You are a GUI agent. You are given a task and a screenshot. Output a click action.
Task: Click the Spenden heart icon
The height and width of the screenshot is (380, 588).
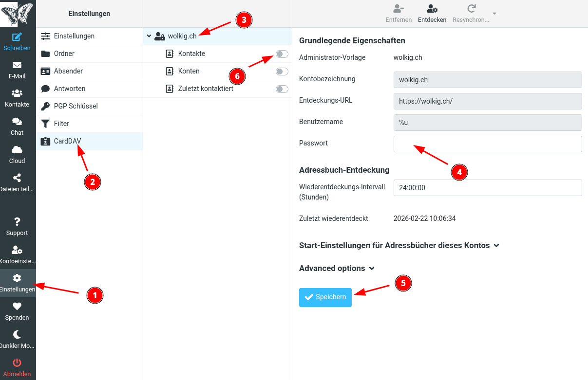(x=17, y=307)
